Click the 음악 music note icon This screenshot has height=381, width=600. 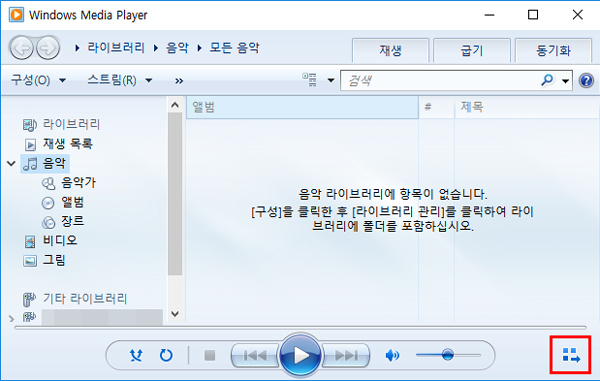(x=30, y=164)
